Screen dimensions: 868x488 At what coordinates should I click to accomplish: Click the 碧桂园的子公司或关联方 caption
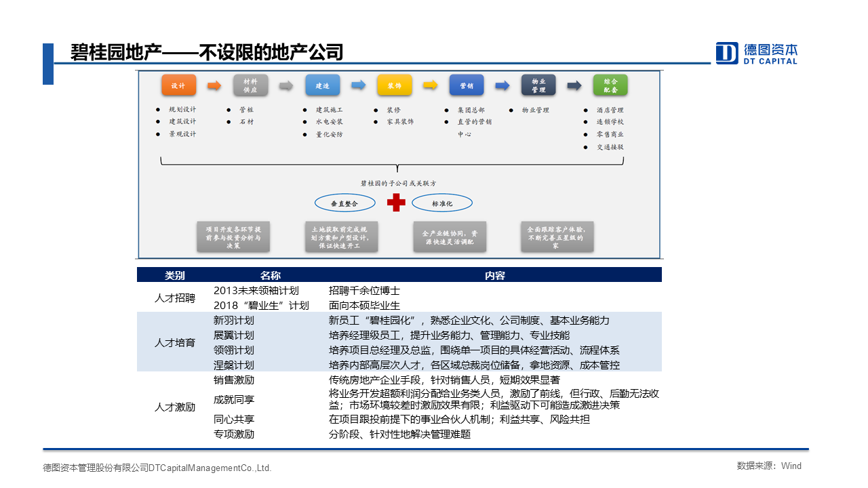tap(398, 183)
